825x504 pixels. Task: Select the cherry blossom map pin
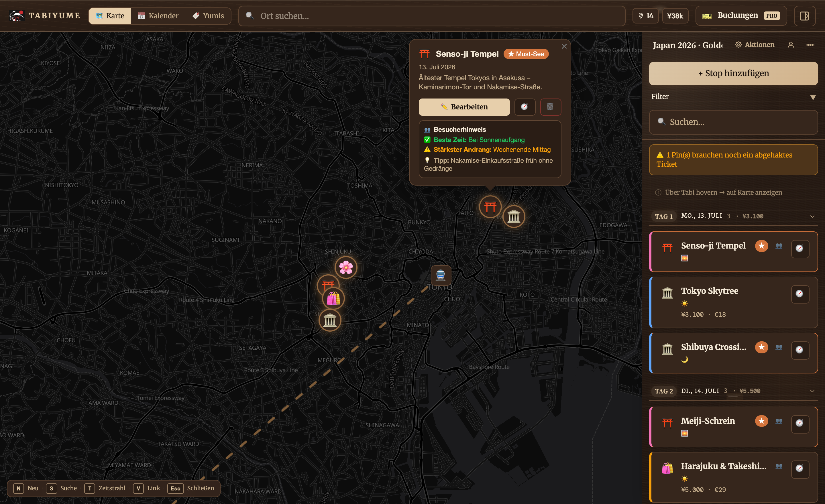345,267
